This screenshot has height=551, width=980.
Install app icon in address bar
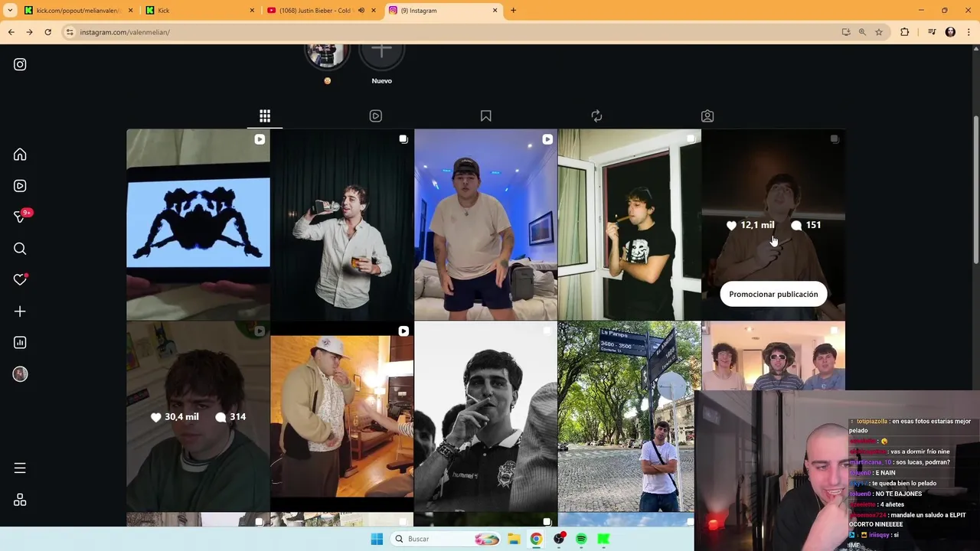coord(846,32)
